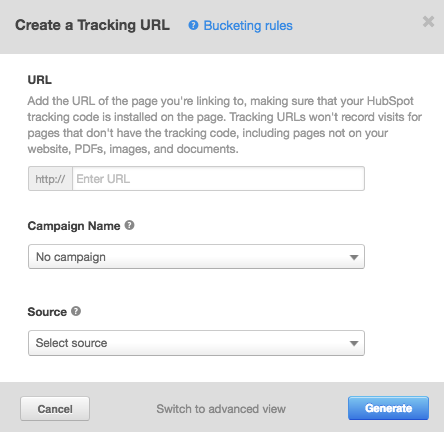Click the Create a Tracking URL title
Screen dimensions: 444x432
92,25
